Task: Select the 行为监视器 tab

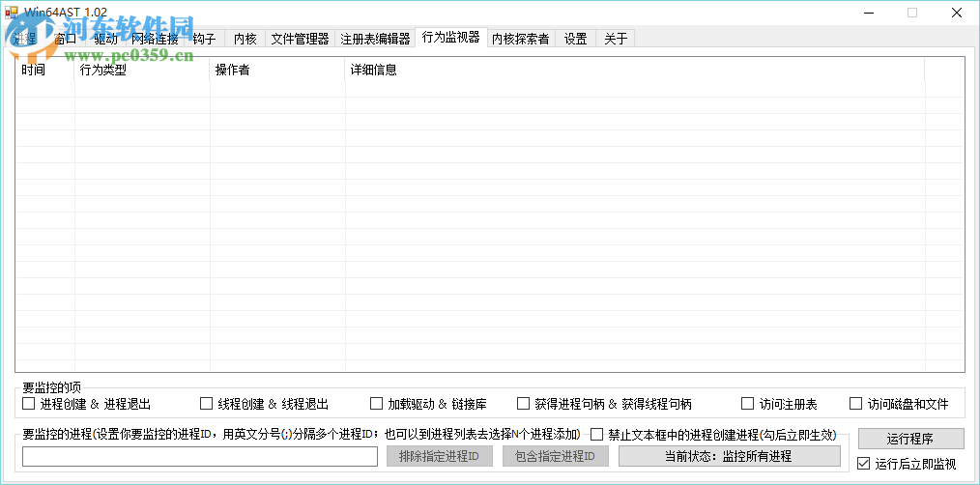Action: pyautogui.click(x=451, y=37)
